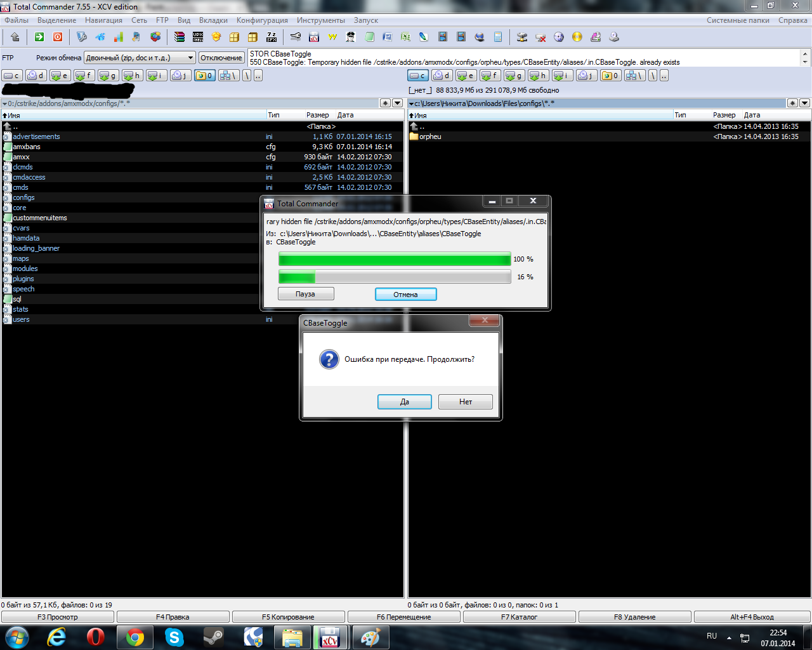Viewport: 812px width, 650px height.
Task: Open Google Chrome from the taskbar
Action: coord(134,637)
